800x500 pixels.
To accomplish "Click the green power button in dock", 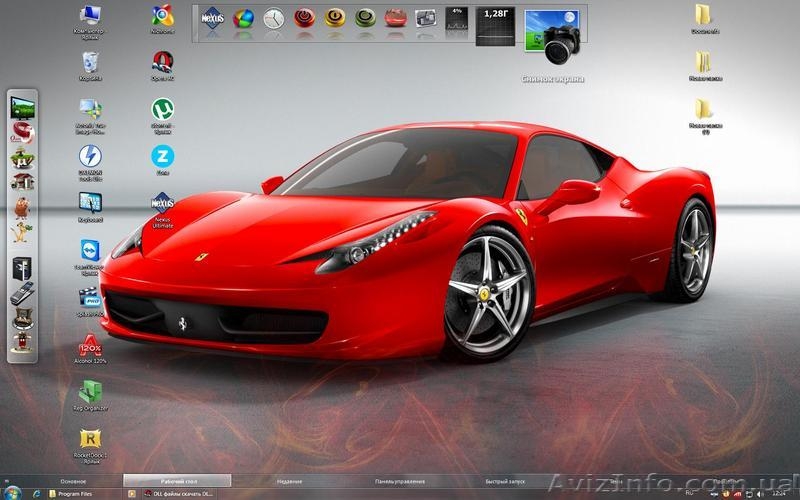I will (365, 18).
